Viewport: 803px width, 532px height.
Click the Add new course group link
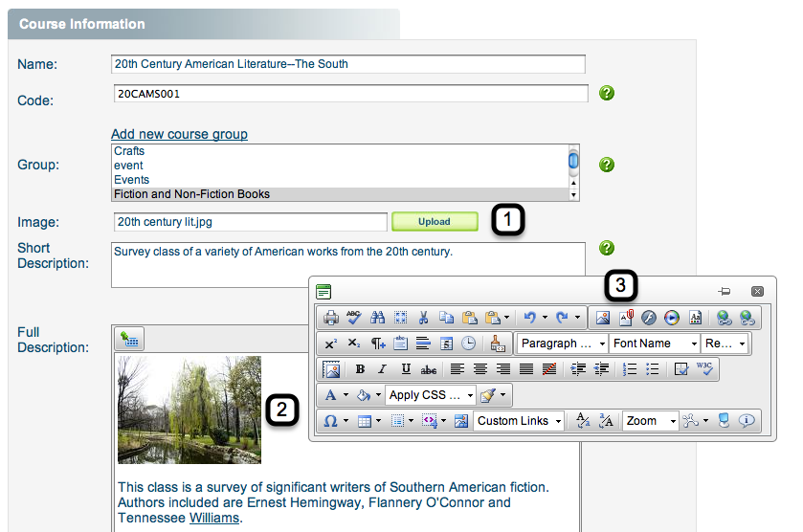[x=179, y=134]
